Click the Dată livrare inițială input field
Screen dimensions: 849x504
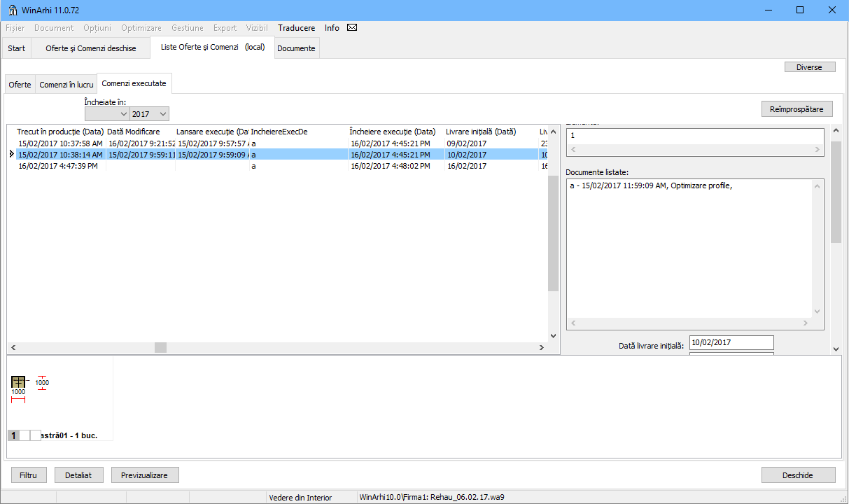pos(731,342)
